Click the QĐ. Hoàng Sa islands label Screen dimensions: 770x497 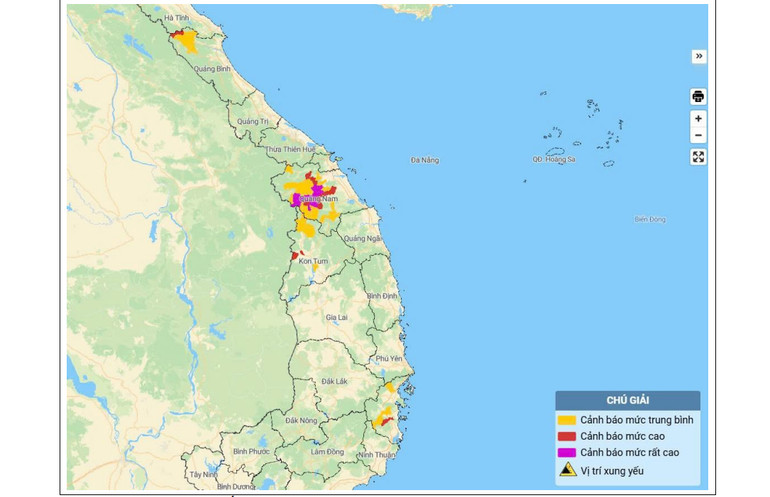click(x=553, y=159)
